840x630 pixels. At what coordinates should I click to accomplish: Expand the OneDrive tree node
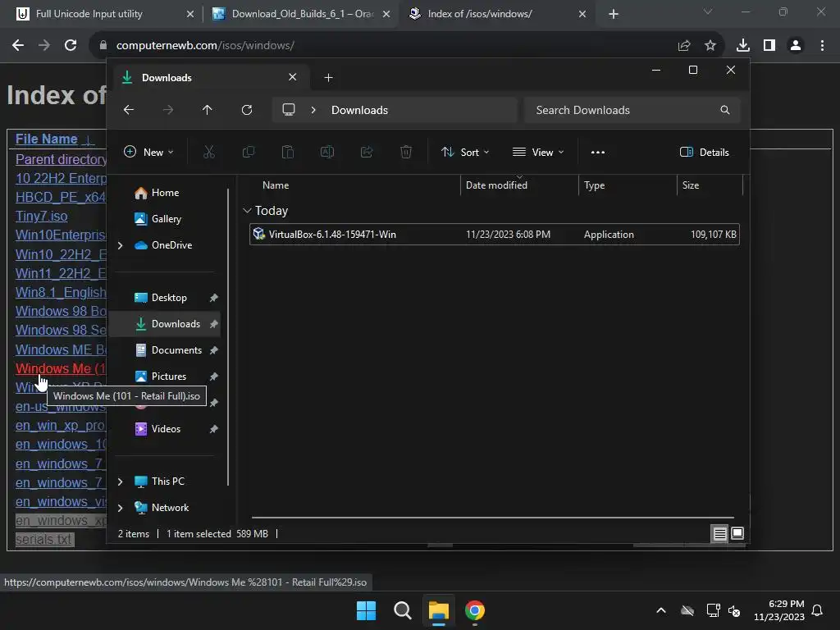[120, 245]
